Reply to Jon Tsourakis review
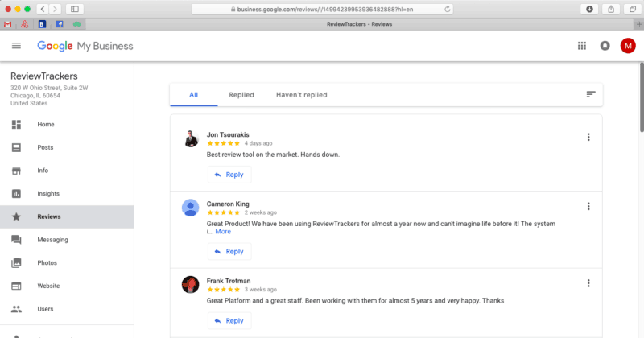This screenshot has width=644, height=338. (x=229, y=175)
